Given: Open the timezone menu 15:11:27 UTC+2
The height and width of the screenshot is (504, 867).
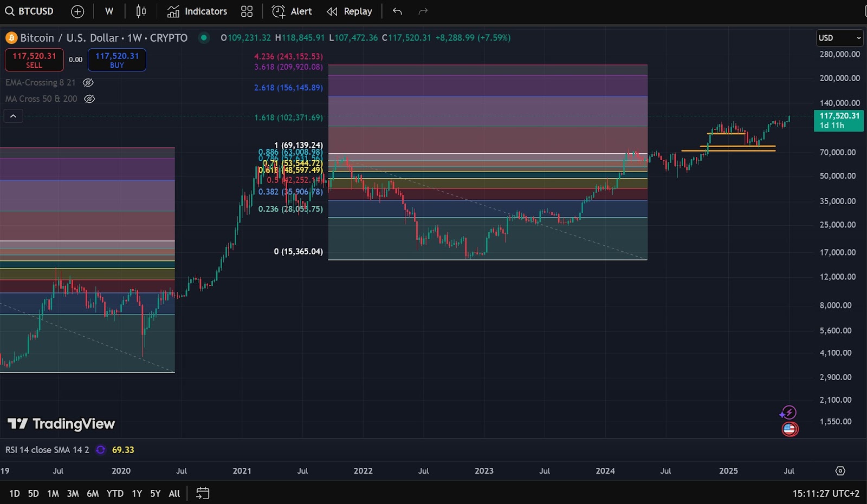Looking at the screenshot, I should coord(826,494).
